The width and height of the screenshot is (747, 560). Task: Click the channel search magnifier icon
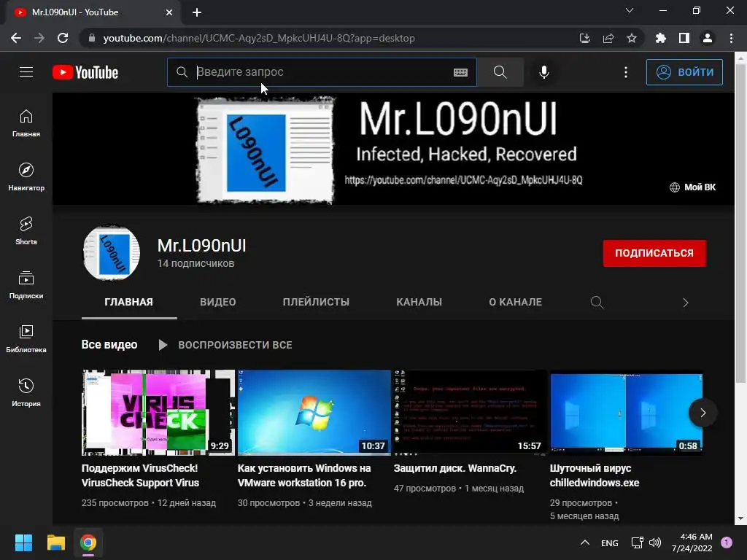coord(597,303)
